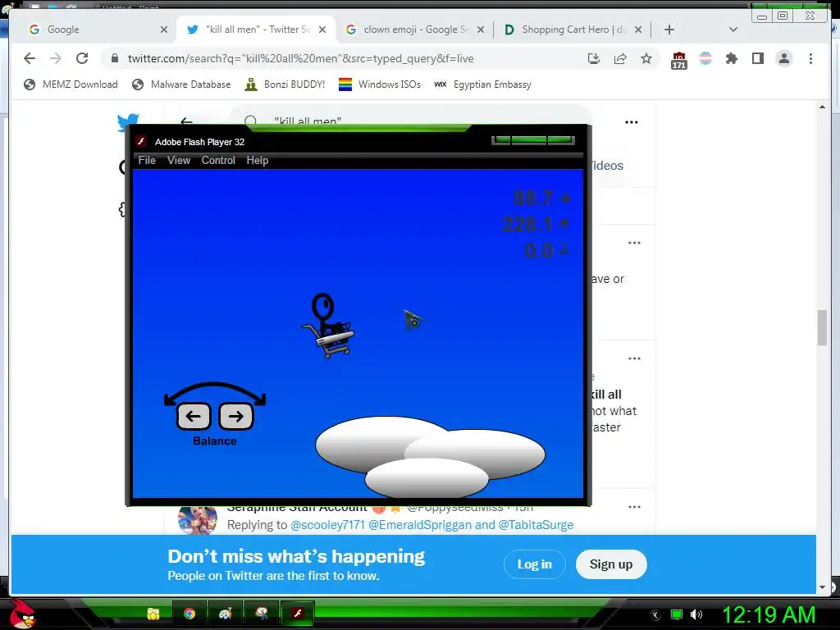
Task: Open Flash Player Help menu
Action: (x=257, y=160)
